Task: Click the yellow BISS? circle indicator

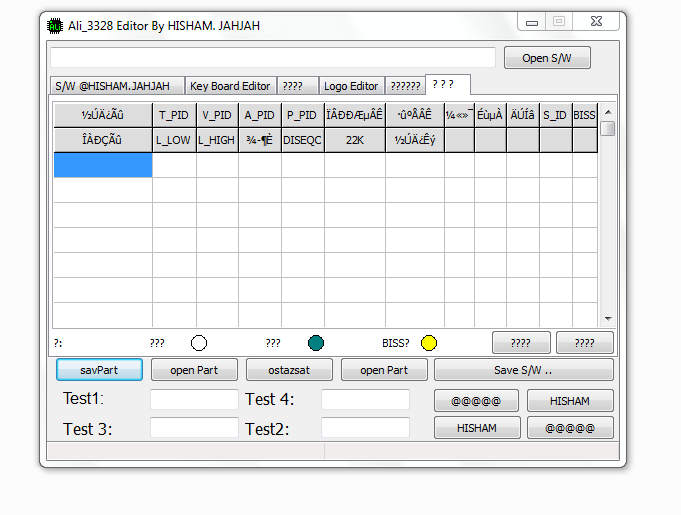Action: point(429,343)
